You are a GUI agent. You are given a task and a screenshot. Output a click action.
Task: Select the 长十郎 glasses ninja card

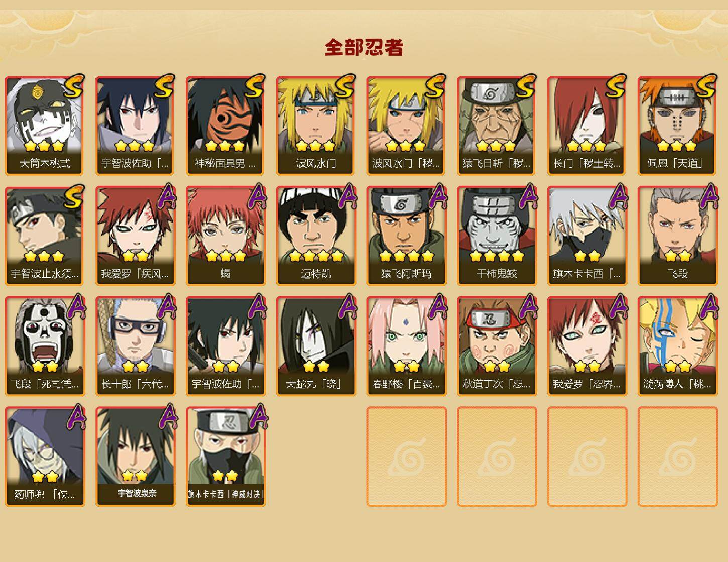click(135, 346)
